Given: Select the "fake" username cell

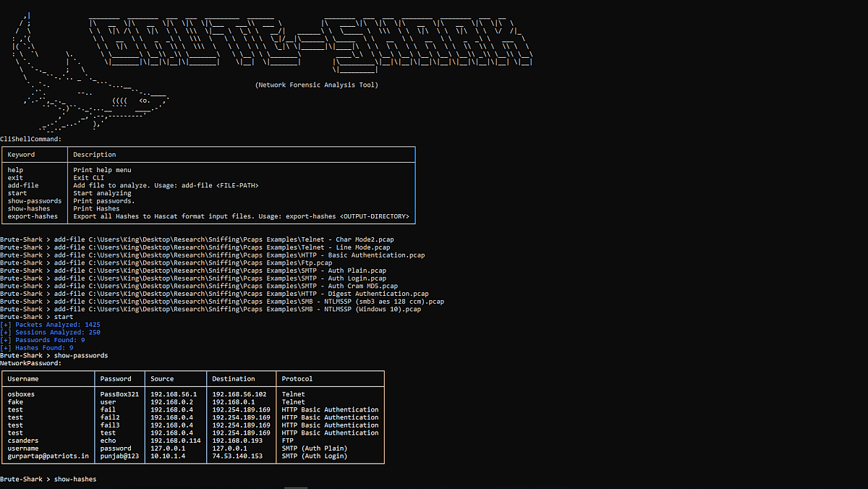Looking at the screenshot, I should (15, 401).
